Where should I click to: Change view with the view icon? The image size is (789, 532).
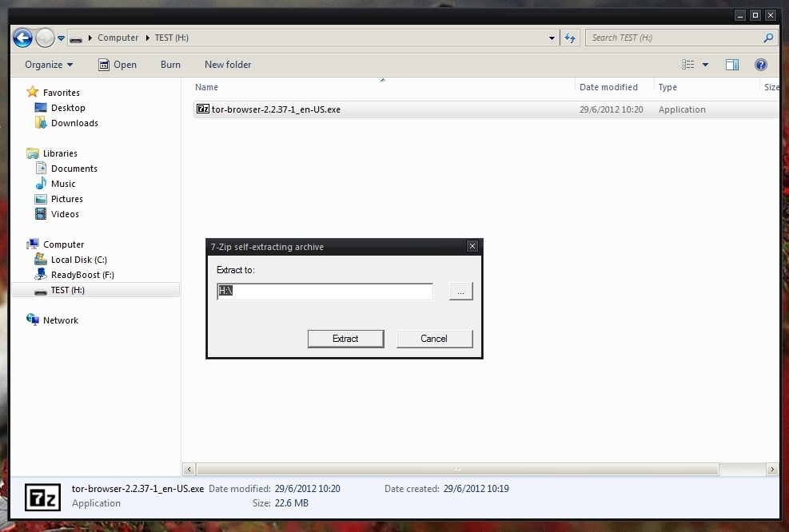[687, 65]
